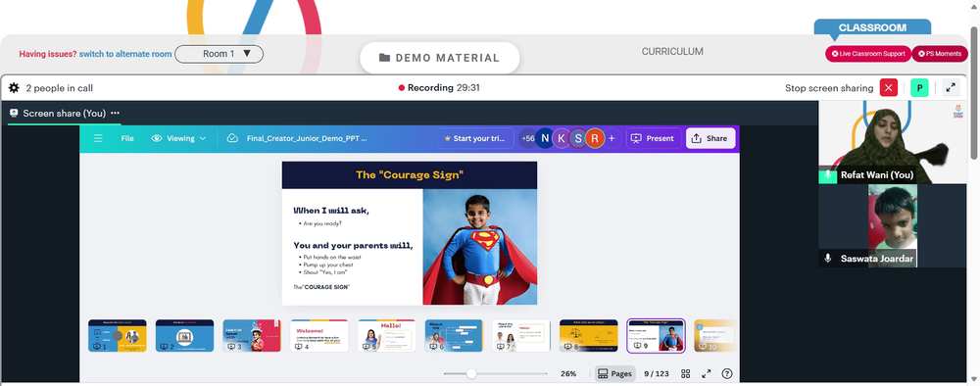Click the Present button
Image resolution: width=980 pixels, height=386 pixels.
pos(653,139)
